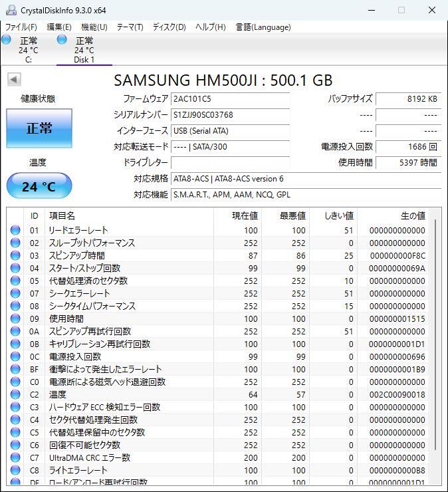Click raw value 00000000F8C in スピンアップ時間 row
Image resolution: width=448 pixels, height=492 pixels.
tap(397, 256)
